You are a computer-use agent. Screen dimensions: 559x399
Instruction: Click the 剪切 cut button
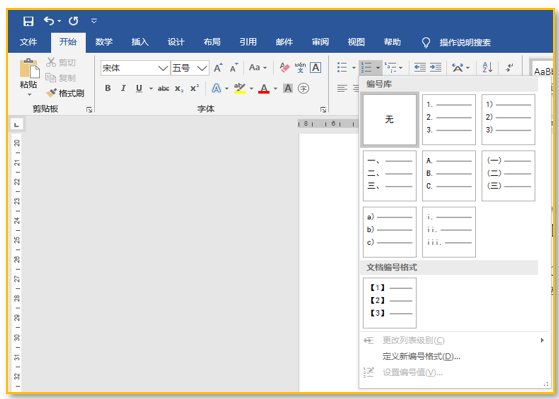(x=61, y=62)
